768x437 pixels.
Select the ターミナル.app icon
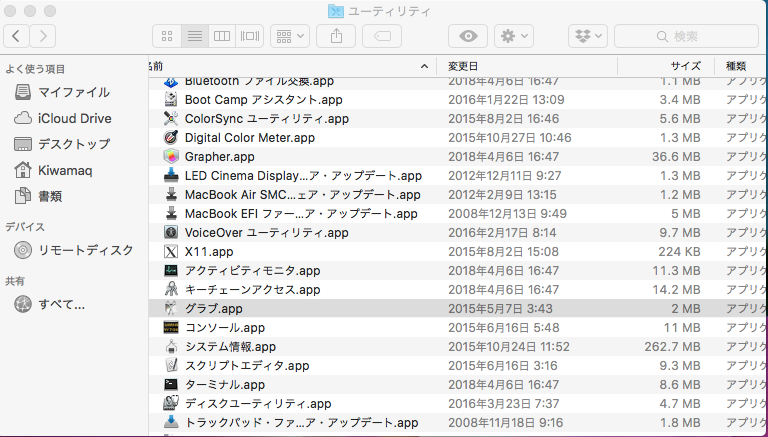170,384
